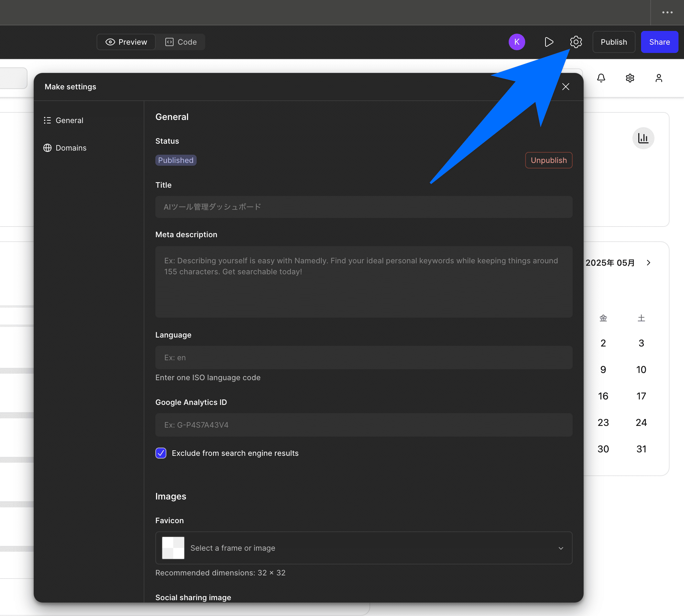This screenshot has height=616, width=684.
Task: Click the favicon checkered thumbnail swatch
Action: click(x=173, y=548)
